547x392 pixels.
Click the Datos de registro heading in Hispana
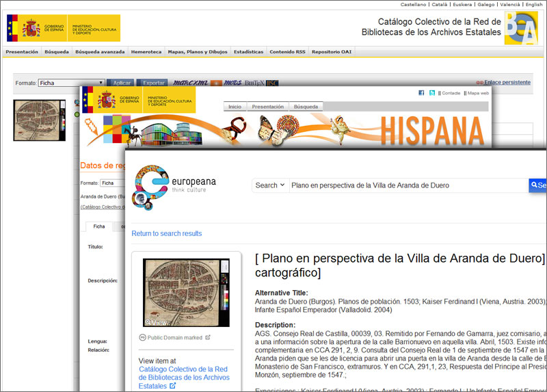[103, 166]
